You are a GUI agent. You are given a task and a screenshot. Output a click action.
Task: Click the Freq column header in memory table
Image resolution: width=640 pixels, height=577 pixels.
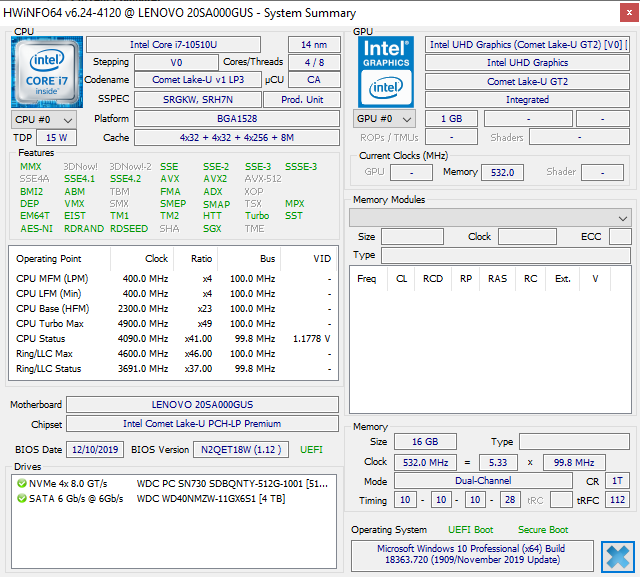367,279
